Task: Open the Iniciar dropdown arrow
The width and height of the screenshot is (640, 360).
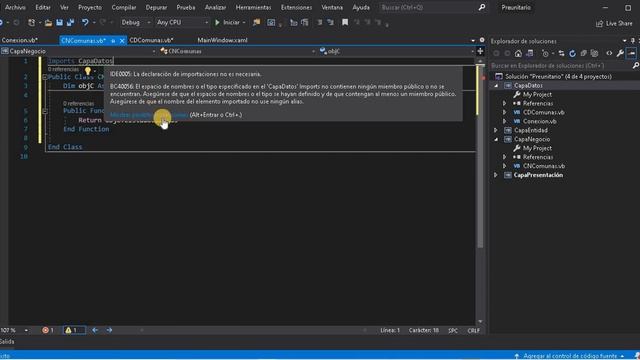Action: (x=244, y=22)
